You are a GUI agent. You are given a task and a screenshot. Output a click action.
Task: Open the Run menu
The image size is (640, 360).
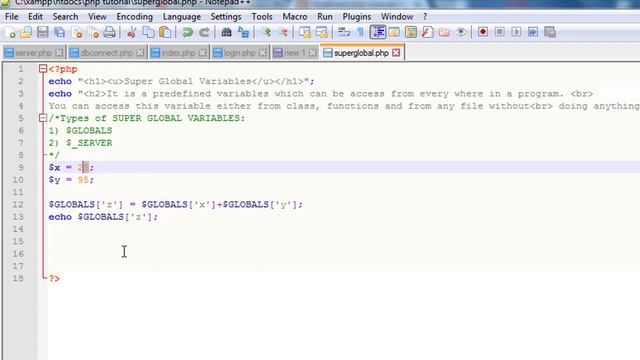pos(325,17)
